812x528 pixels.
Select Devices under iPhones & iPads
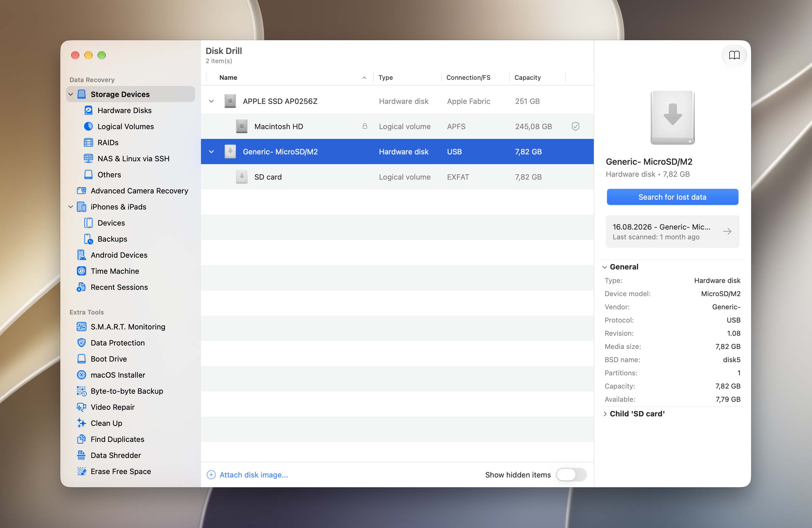(x=111, y=223)
